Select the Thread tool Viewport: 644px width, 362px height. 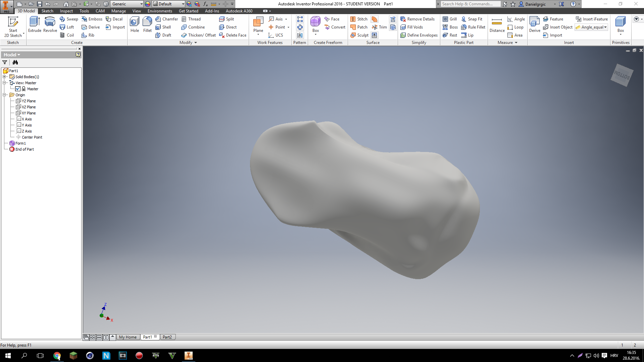point(191,19)
